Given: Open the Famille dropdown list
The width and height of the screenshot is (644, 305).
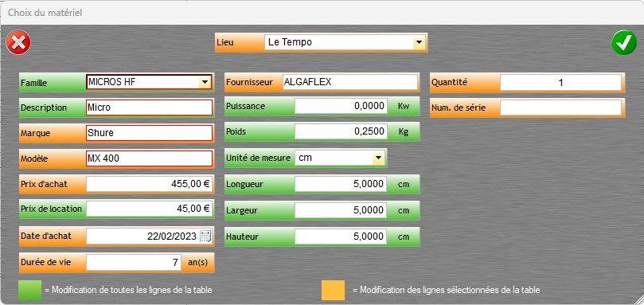Looking at the screenshot, I should (205, 82).
